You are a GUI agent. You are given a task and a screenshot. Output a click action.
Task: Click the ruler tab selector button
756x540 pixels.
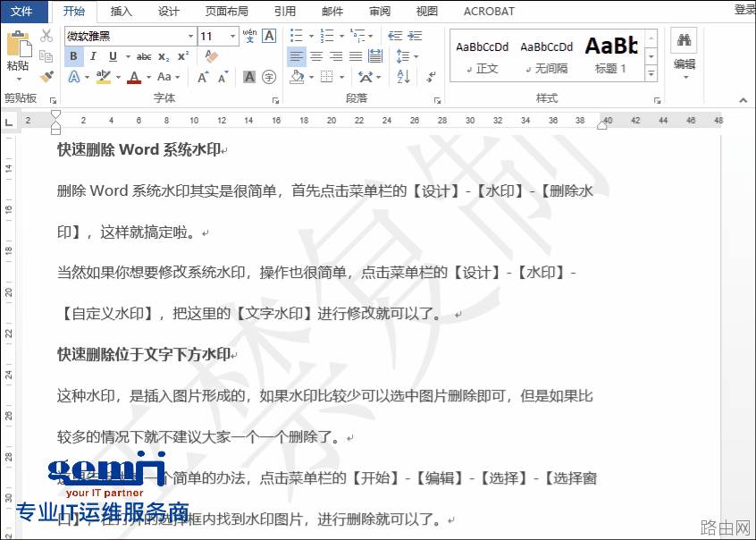9,122
